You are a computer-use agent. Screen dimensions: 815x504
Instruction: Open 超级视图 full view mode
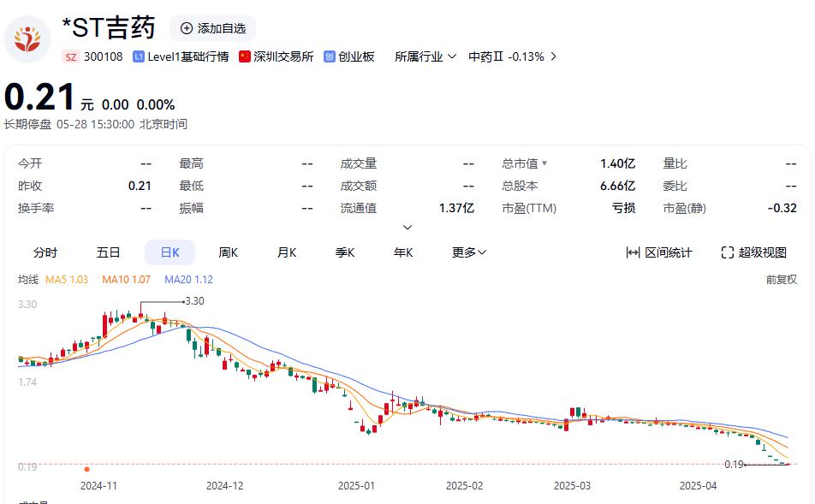click(x=753, y=252)
